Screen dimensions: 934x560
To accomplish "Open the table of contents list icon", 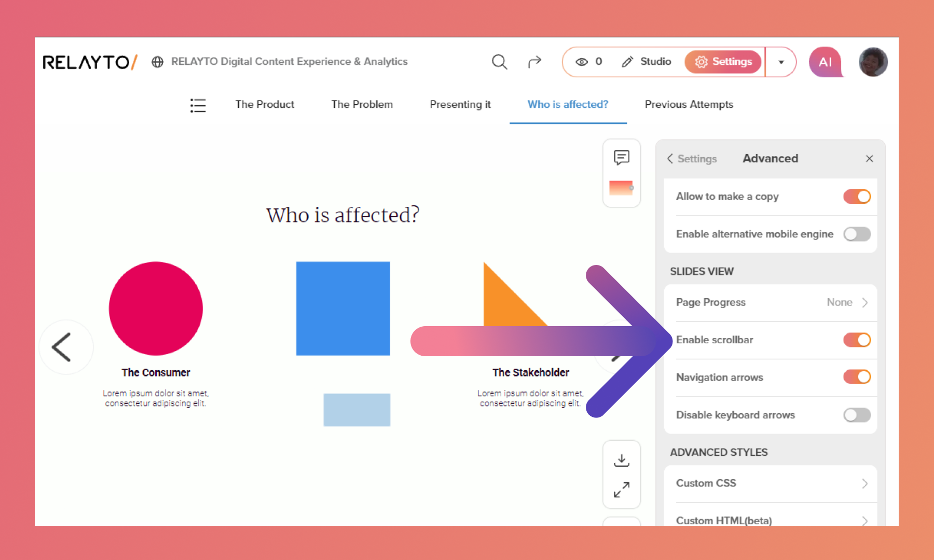I will click(x=198, y=105).
